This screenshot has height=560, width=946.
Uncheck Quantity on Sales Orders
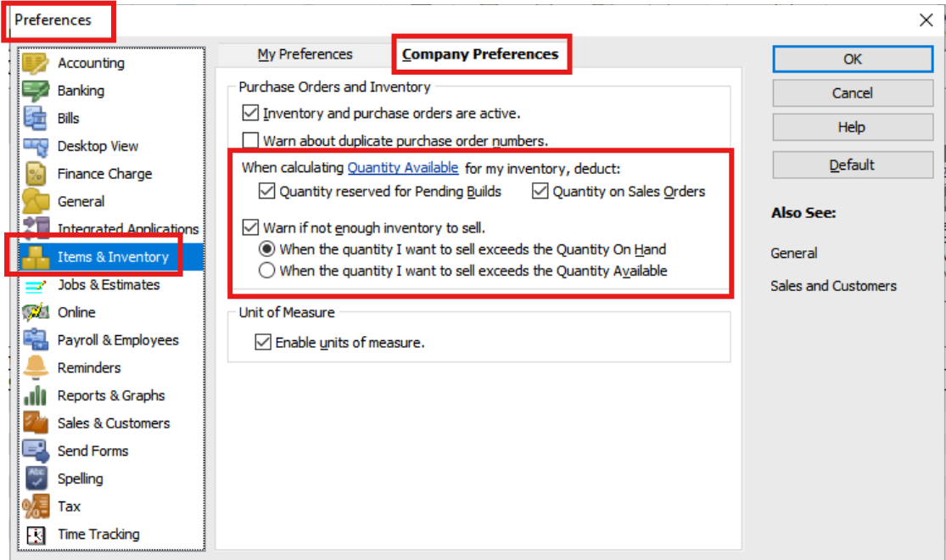pos(540,192)
